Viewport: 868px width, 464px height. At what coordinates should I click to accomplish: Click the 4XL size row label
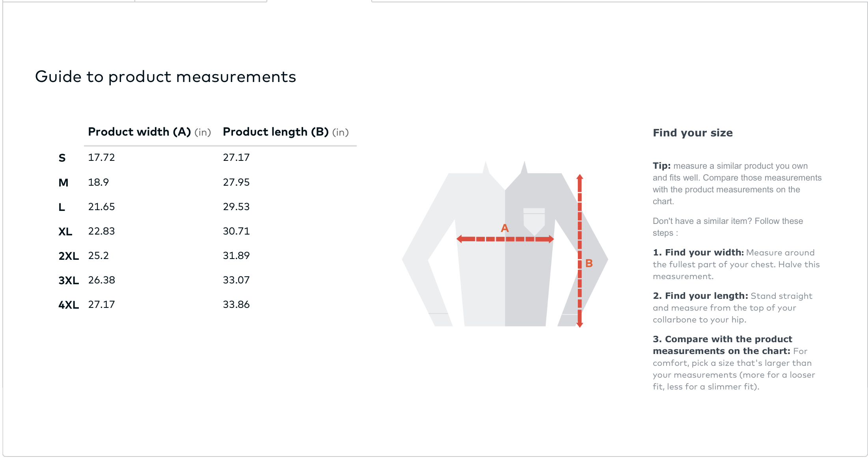[x=69, y=305]
